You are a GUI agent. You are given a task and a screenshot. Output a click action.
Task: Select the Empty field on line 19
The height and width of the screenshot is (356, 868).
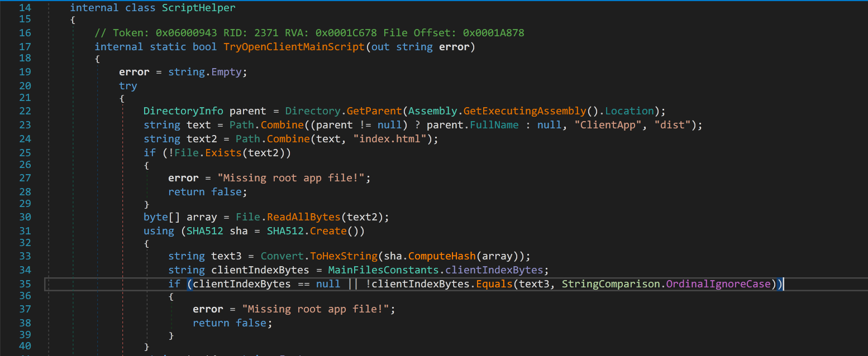(x=226, y=72)
